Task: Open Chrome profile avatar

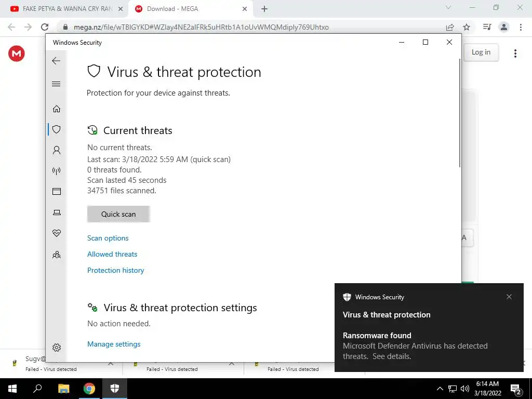Action: click(504, 27)
